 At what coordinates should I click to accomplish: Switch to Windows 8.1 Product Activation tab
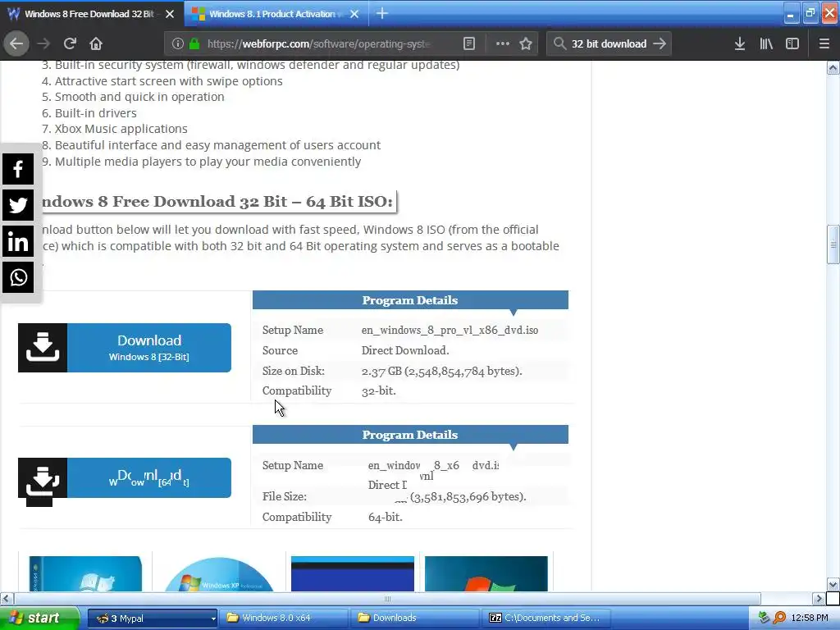point(272,14)
